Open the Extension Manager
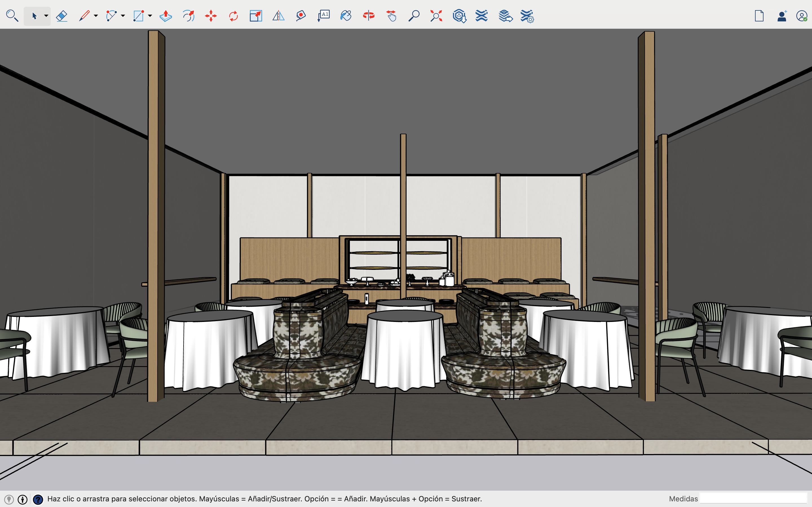This screenshot has height=507, width=812. tap(527, 16)
